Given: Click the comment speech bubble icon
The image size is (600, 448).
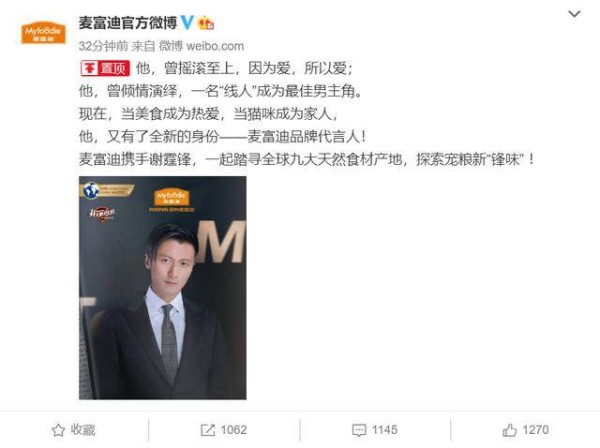Looking at the screenshot, I should pyautogui.click(x=359, y=430).
